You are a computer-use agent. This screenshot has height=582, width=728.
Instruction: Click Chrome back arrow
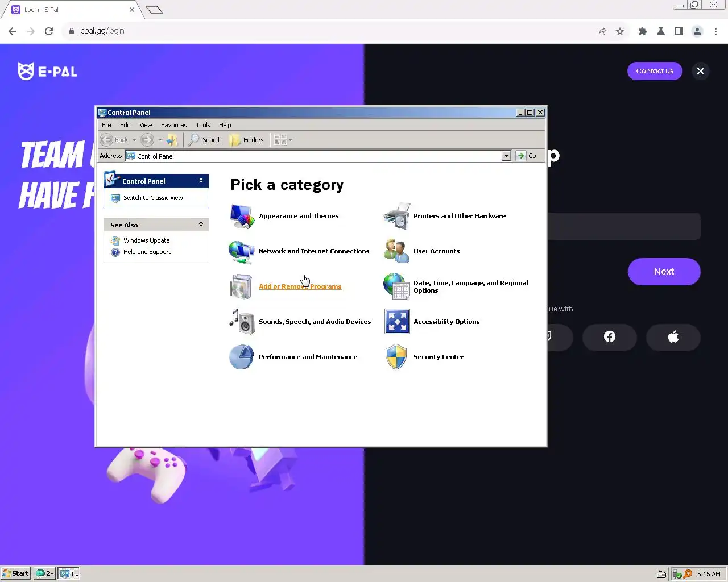[13, 31]
